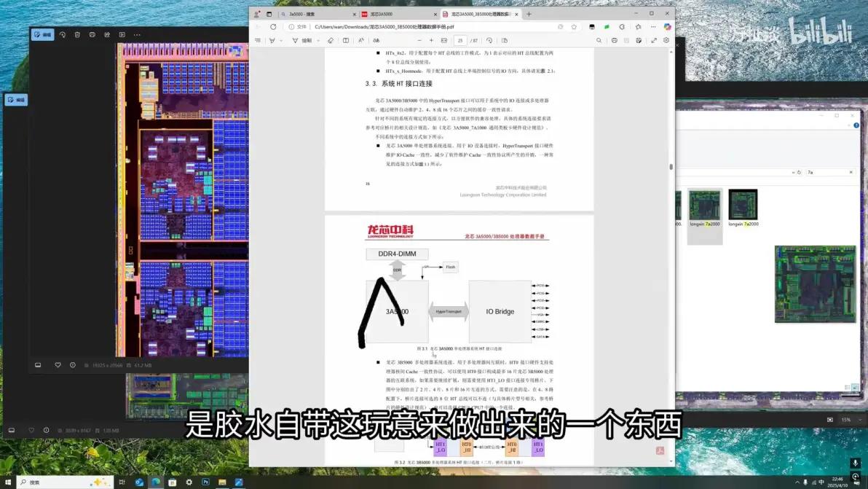
Task: Refresh the Edge PDF page
Action: (273, 26)
